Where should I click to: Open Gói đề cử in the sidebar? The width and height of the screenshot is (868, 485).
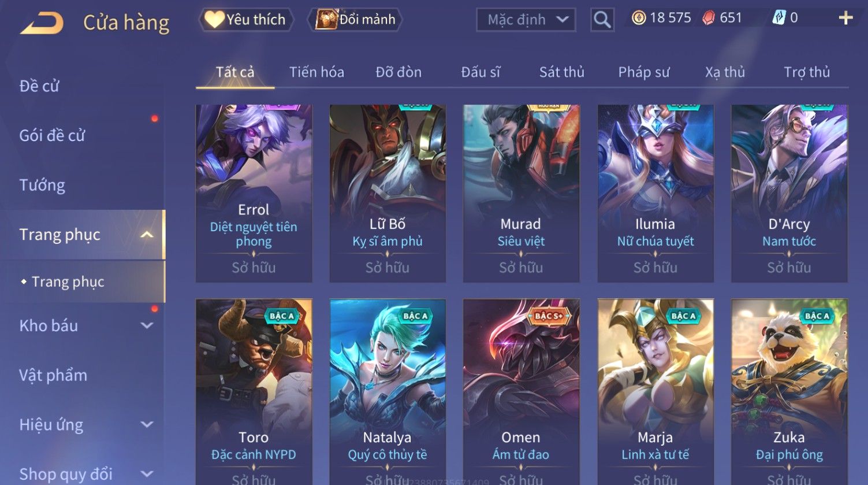[x=52, y=136]
